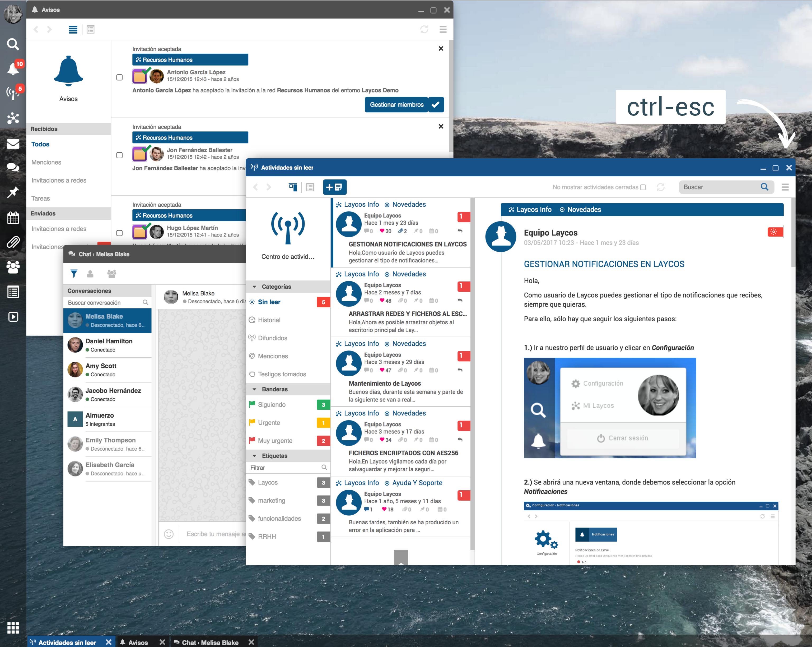Click chat filter funnel icon
The width and height of the screenshot is (812, 647).
point(74,274)
